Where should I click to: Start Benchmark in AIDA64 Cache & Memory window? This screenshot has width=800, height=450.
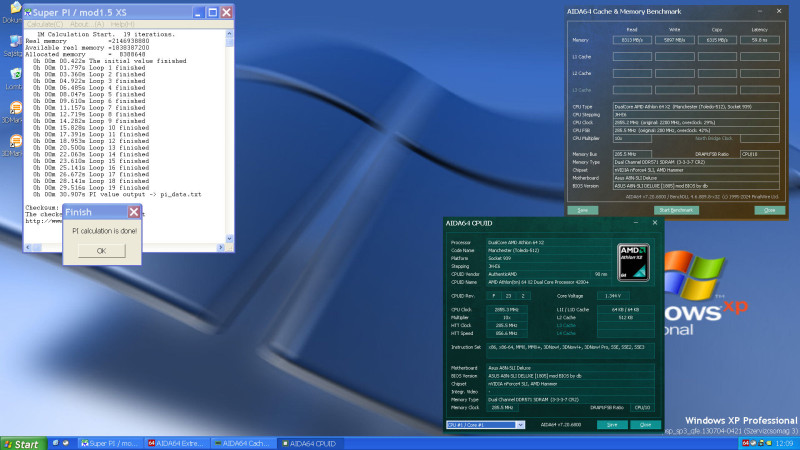(x=676, y=210)
